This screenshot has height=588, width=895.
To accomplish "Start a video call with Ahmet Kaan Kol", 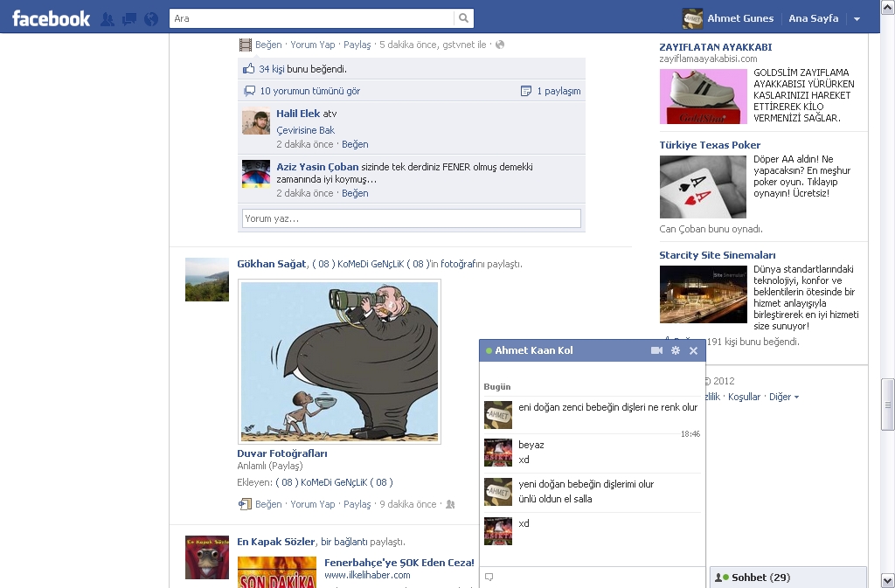I will click(657, 350).
